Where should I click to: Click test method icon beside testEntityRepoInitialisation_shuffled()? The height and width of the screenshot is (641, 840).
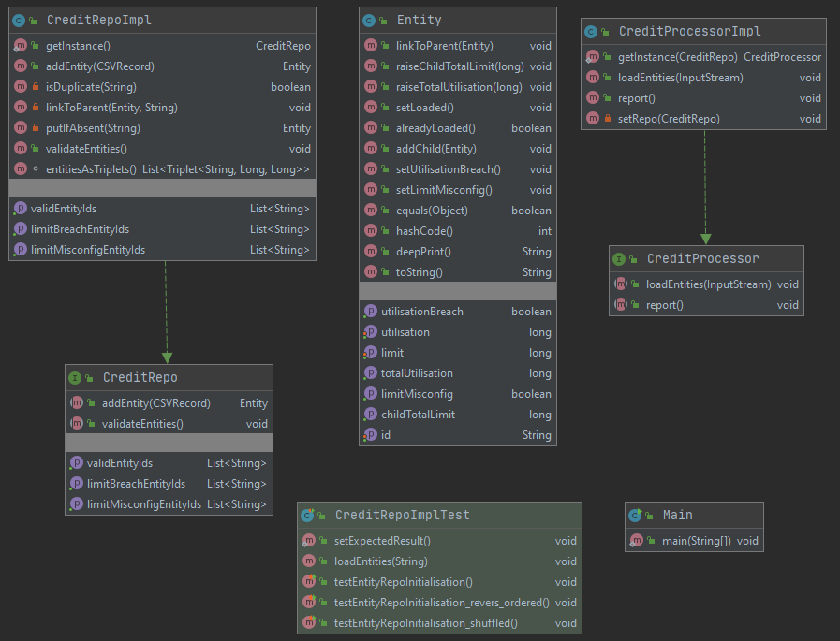point(309,623)
